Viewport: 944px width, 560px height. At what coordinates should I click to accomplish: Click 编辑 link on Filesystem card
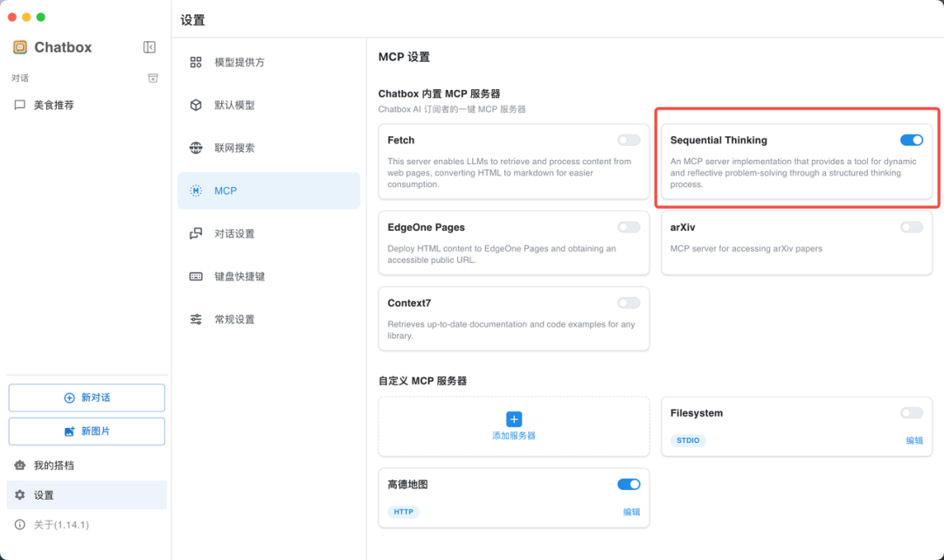pos(914,440)
